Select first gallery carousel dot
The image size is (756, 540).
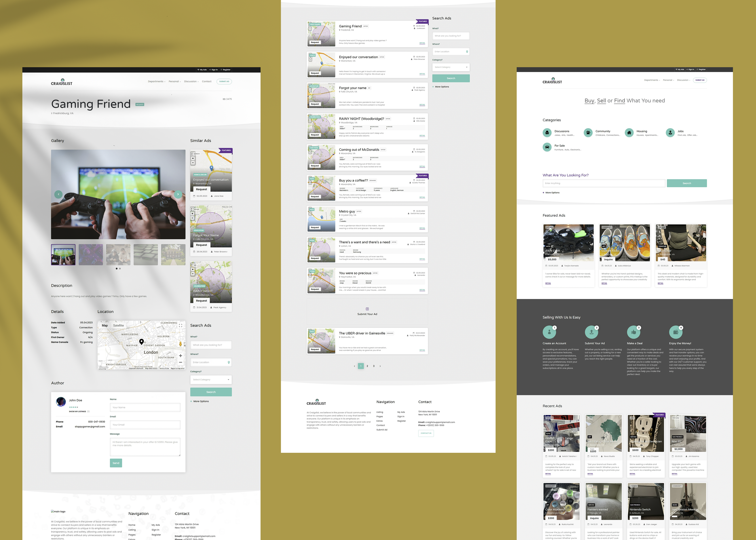pos(117,269)
